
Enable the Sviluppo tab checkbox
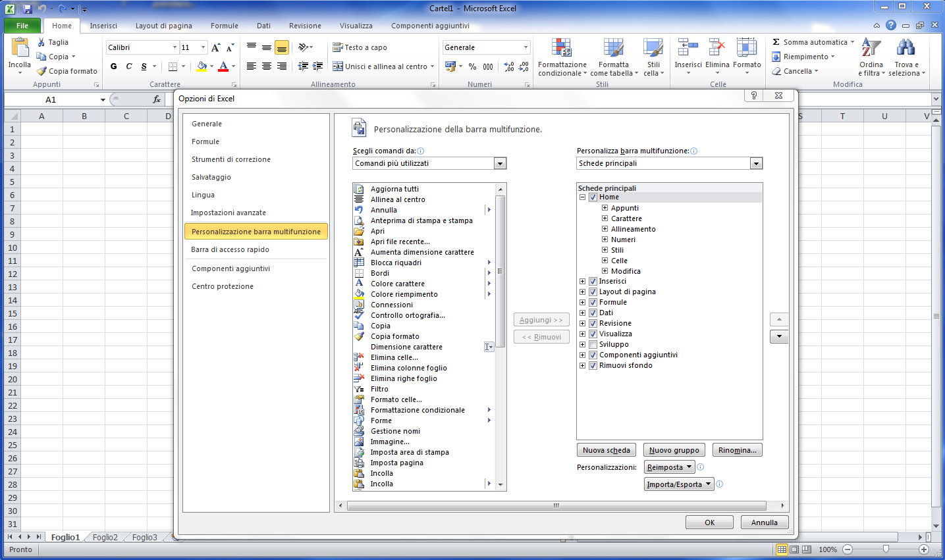point(593,344)
